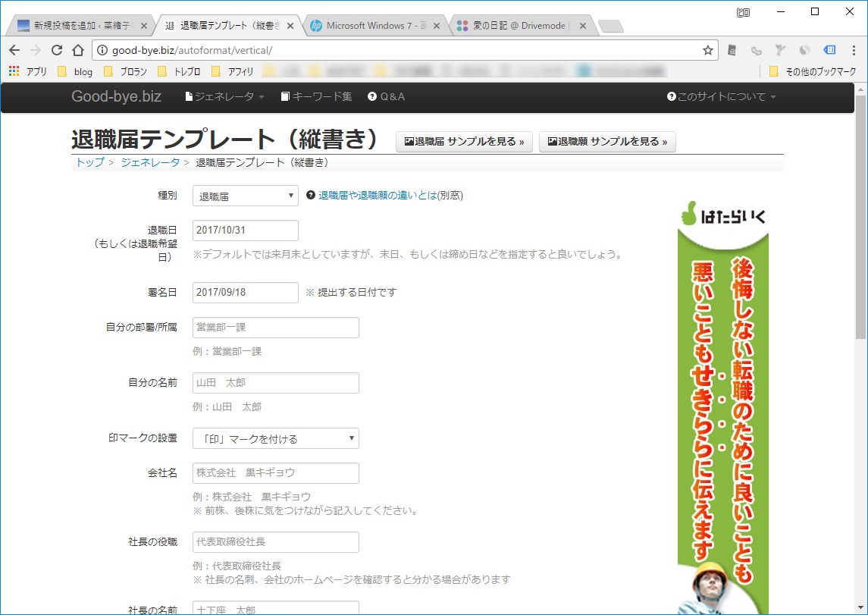Open the Chrome menu (three dots)
This screenshot has height=615, width=868.
point(854,50)
